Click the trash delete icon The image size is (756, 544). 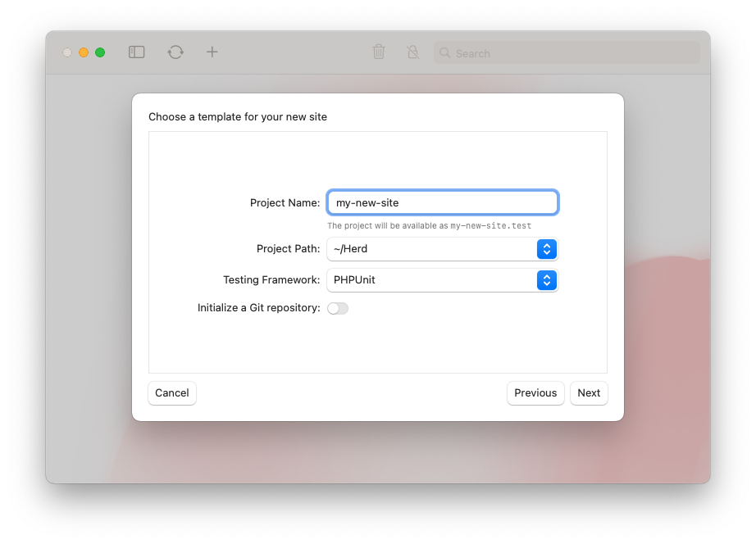click(379, 52)
